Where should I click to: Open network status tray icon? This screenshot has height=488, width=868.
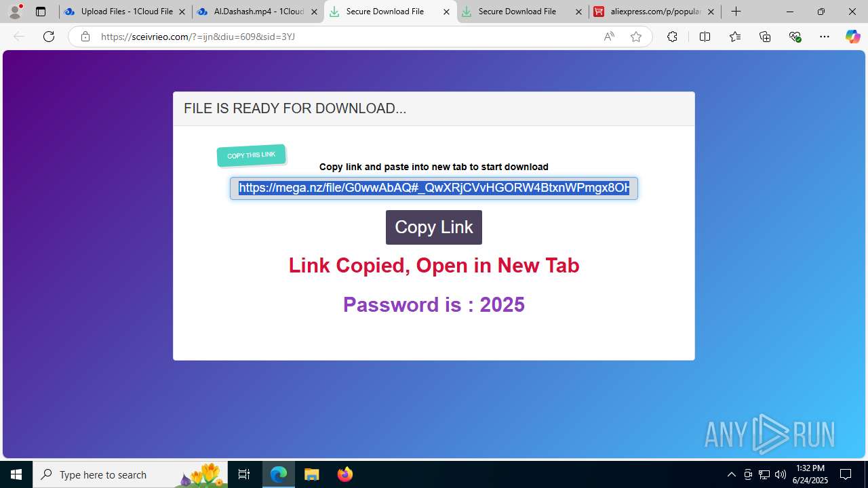point(764,474)
